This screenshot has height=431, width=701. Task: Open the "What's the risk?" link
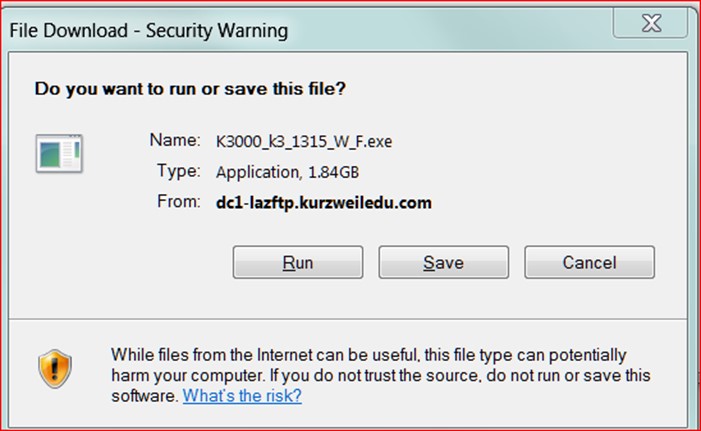click(x=242, y=396)
